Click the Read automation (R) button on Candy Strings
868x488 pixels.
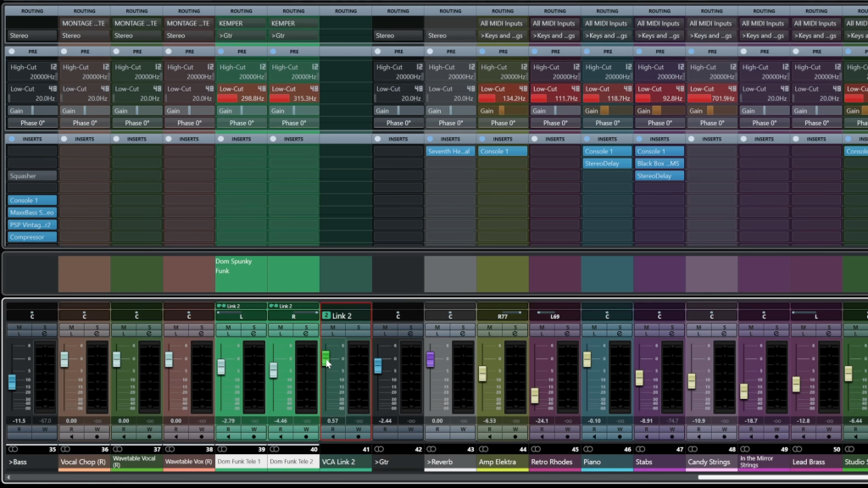click(x=699, y=429)
